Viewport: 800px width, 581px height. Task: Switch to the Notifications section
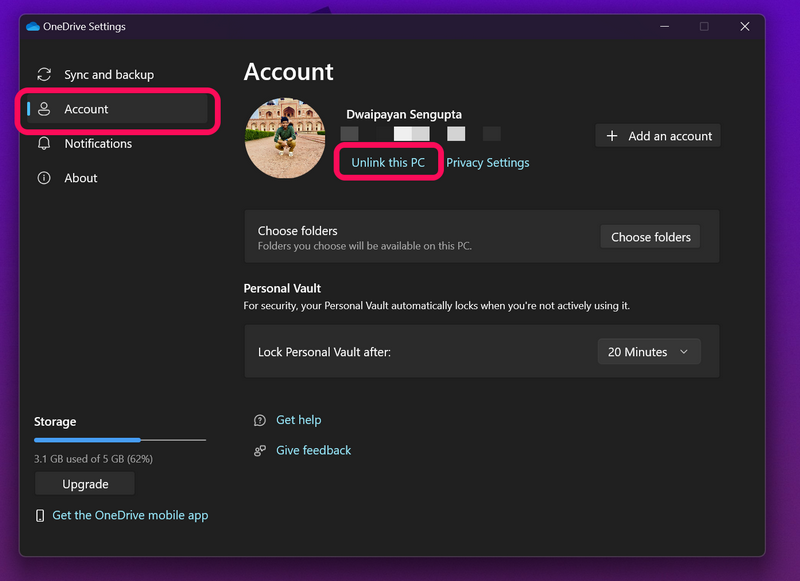(98, 144)
